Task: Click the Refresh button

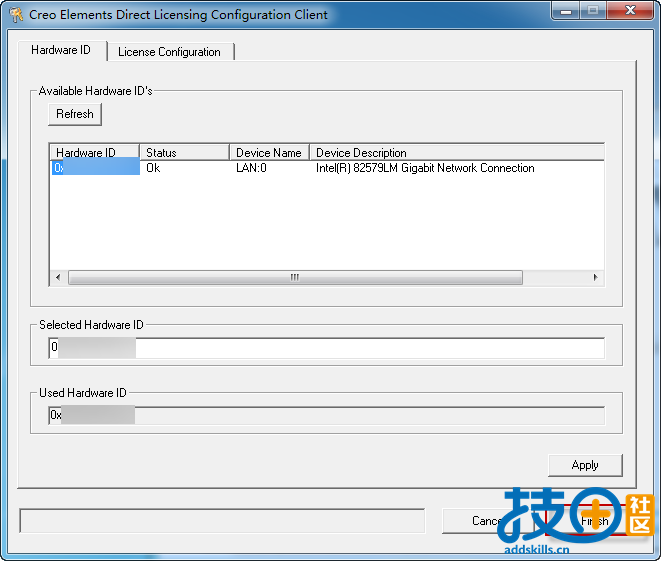Action: pos(75,114)
